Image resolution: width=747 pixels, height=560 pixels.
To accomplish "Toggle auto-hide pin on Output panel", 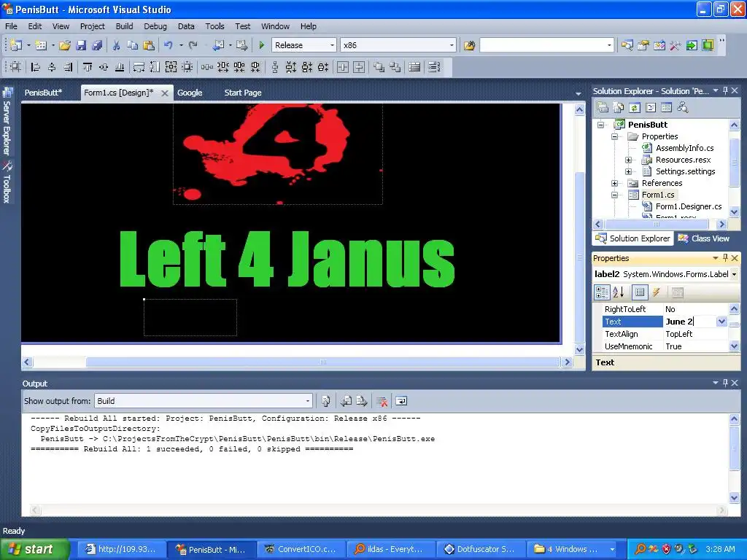I will tap(725, 383).
